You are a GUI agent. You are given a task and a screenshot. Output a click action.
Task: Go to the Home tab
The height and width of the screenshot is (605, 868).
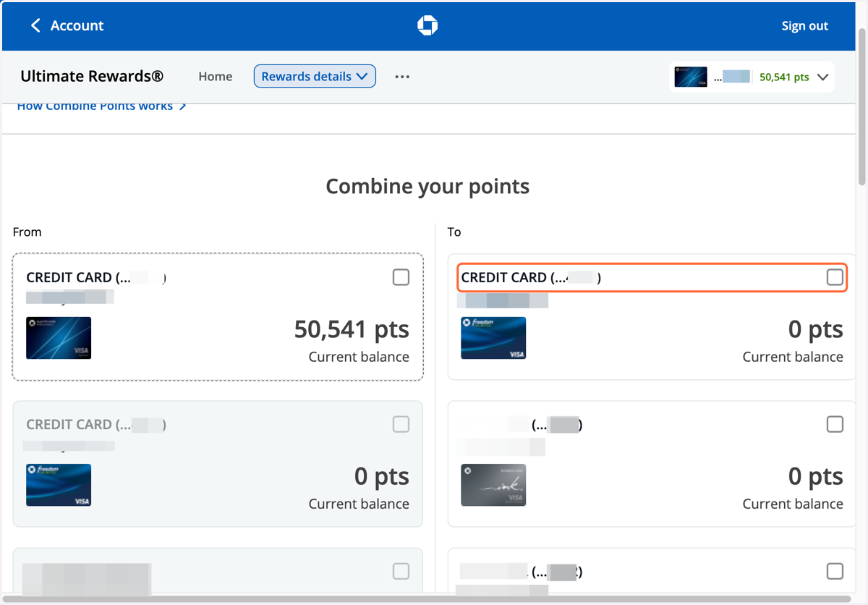click(x=216, y=76)
